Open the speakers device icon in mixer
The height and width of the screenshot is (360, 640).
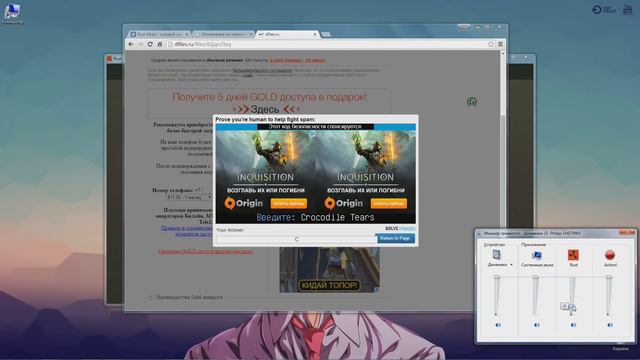497,255
